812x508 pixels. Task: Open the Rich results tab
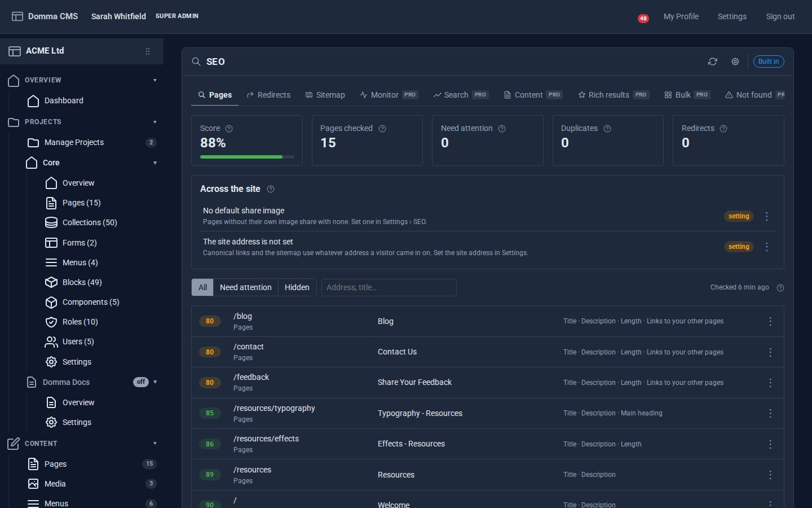click(614, 95)
